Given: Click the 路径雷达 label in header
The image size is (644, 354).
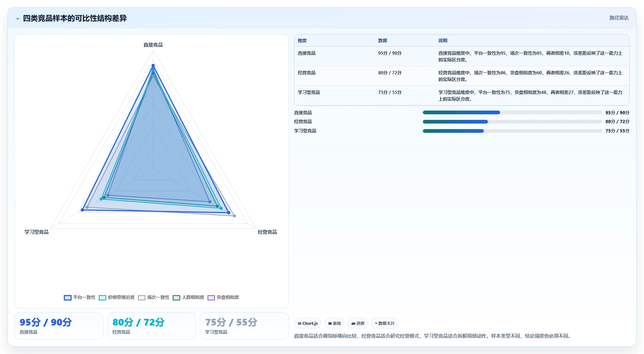Looking at the screenshot, I should (619, 18).
